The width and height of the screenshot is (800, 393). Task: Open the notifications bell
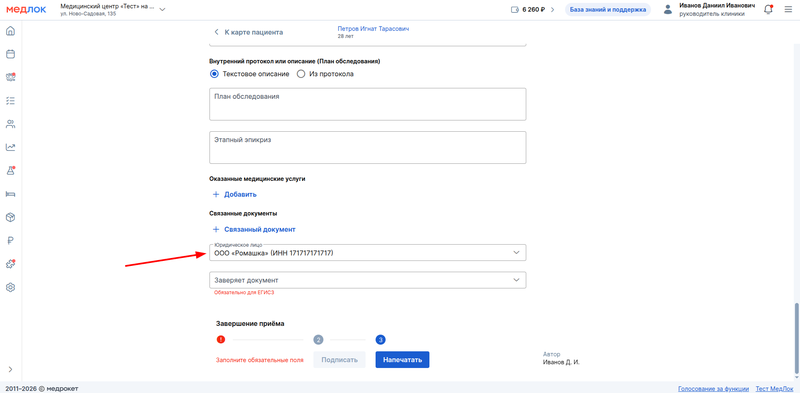(x=768, y=9)
